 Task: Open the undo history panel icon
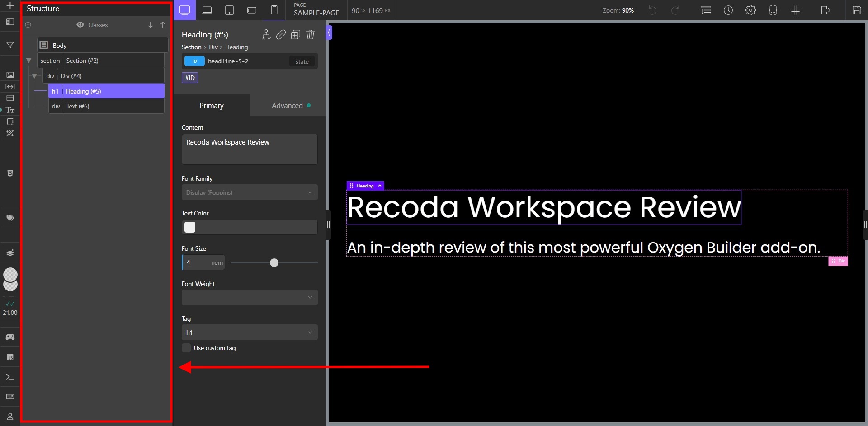[728, 10]
